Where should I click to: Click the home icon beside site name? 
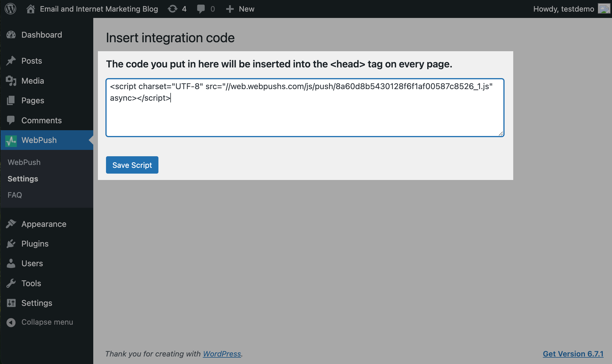pyautogui.click(x=30, y=9)
